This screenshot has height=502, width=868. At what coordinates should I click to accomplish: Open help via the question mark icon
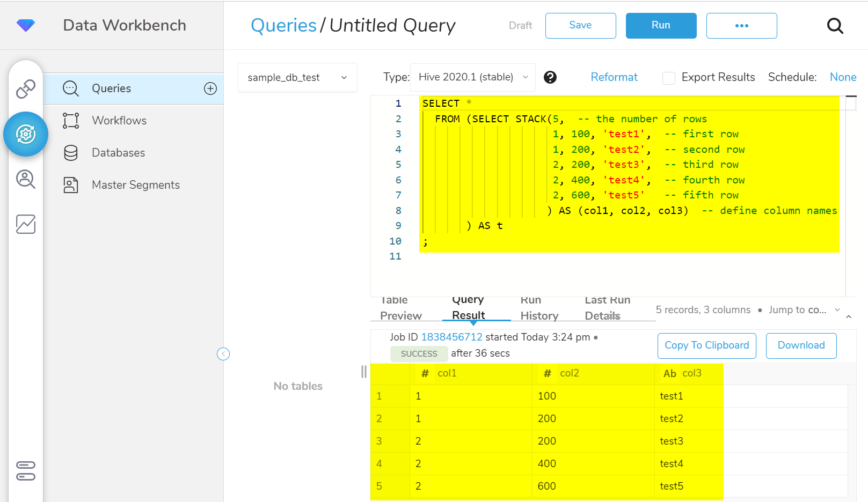pyautogui.click(x=550, y=77)
